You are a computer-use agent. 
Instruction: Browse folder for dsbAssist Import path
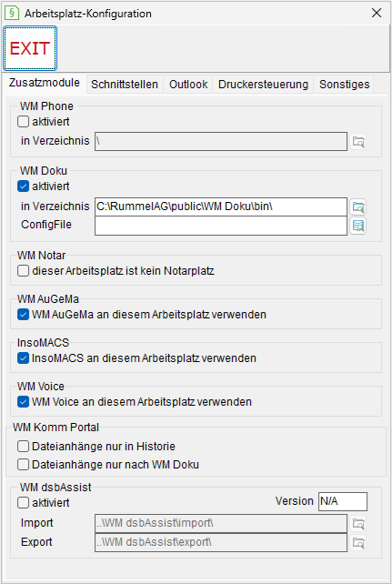click(x=358, y=524)
